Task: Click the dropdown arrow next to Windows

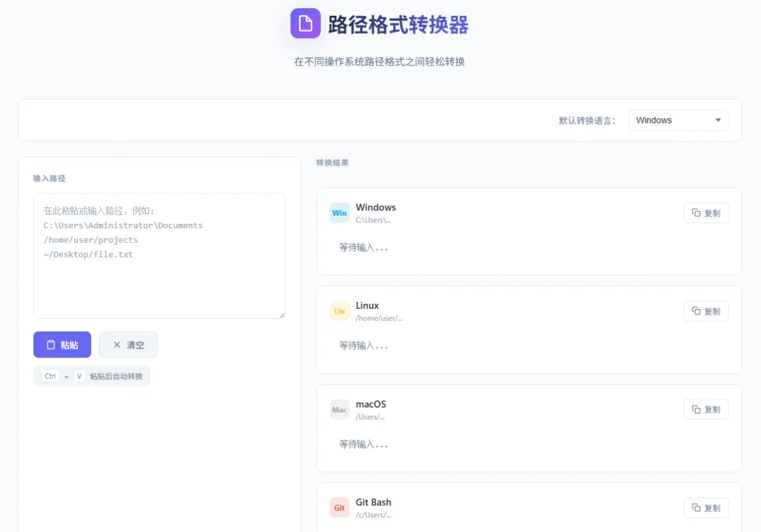Action: (x=718, y=120)
